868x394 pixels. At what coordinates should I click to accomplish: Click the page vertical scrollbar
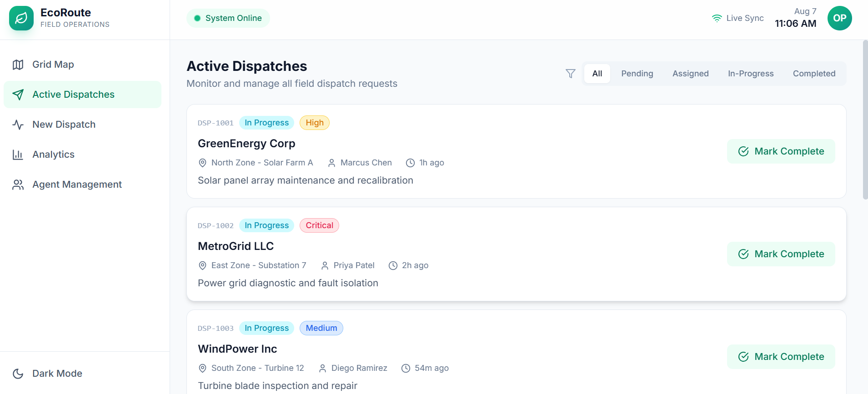click(x=865, y=120)
